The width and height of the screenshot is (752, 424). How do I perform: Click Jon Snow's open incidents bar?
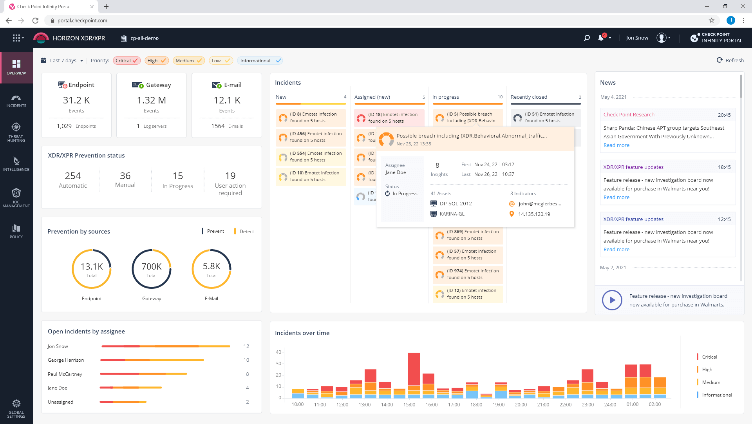point(165,346)
